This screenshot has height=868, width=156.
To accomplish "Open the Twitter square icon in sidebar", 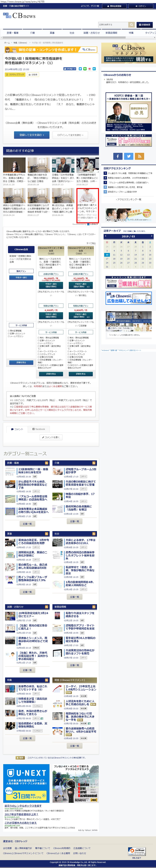I will tap(128, 156).
